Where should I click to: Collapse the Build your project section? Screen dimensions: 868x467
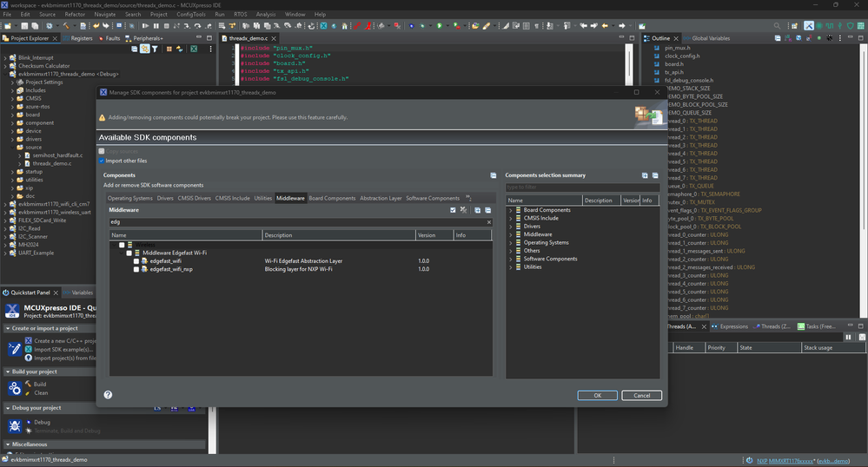(8, 372)
